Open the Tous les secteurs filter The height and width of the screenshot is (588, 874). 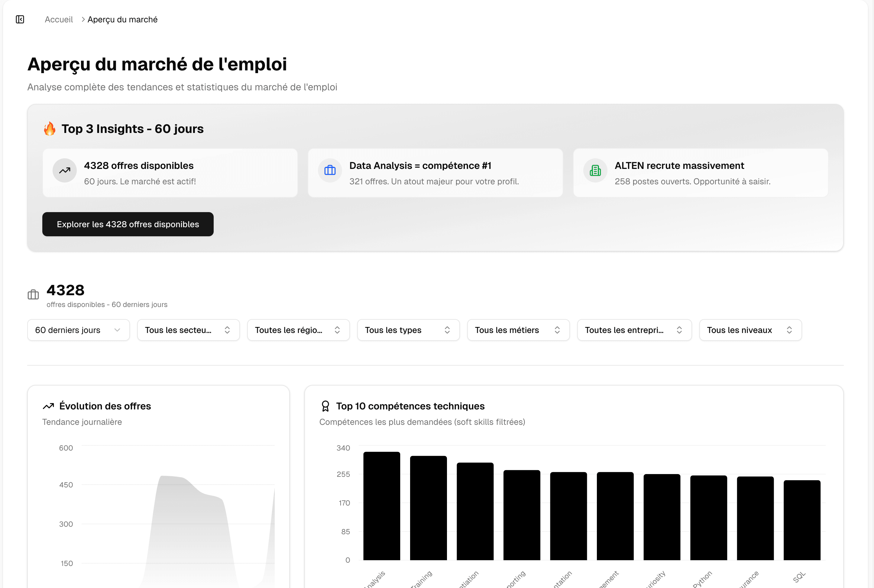[188, 330]
